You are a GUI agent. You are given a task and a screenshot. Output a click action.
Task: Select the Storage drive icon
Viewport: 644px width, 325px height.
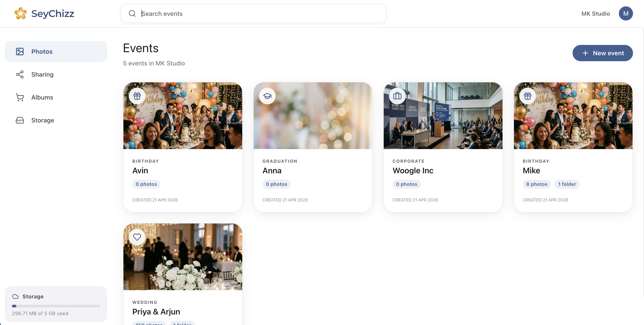coord(20,120)
